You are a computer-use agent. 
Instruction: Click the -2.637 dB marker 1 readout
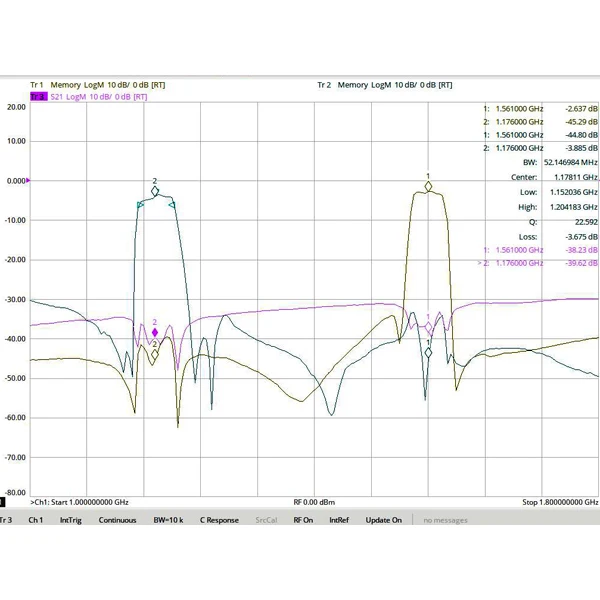pyautogui.click(x=581, y=109)
